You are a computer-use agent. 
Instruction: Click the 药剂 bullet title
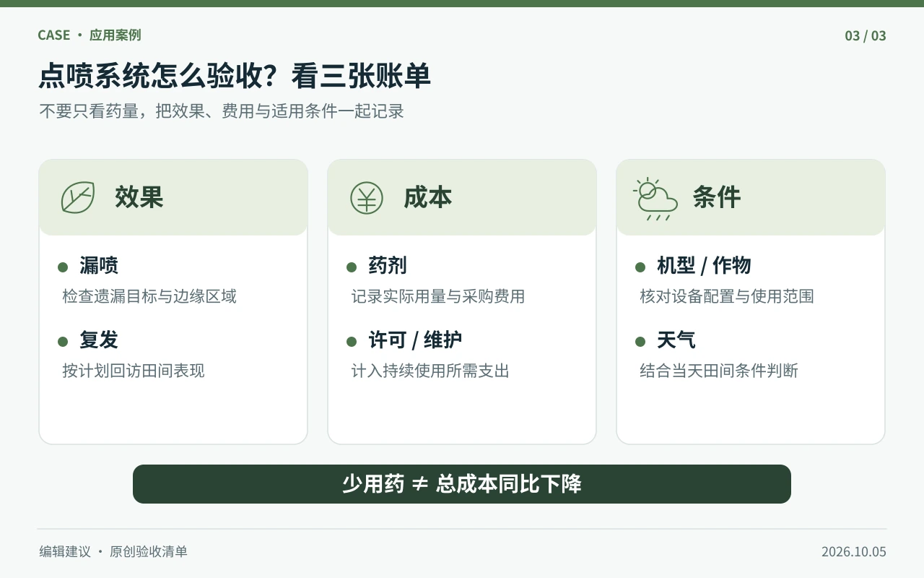pyautogui.click(x=388, y=266)
